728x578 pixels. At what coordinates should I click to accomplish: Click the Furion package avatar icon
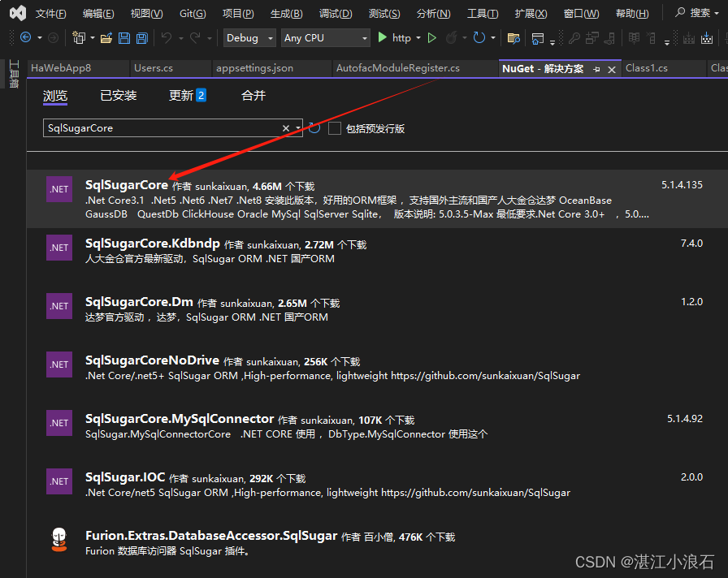pos(59,540)
